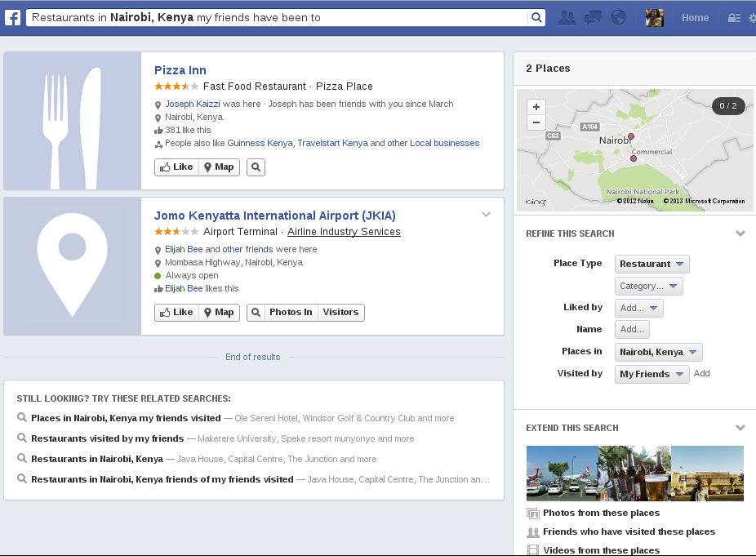756x556 pixels.
Task: Open the Liked by Add dropdown
Action: [x=638, y=308]
